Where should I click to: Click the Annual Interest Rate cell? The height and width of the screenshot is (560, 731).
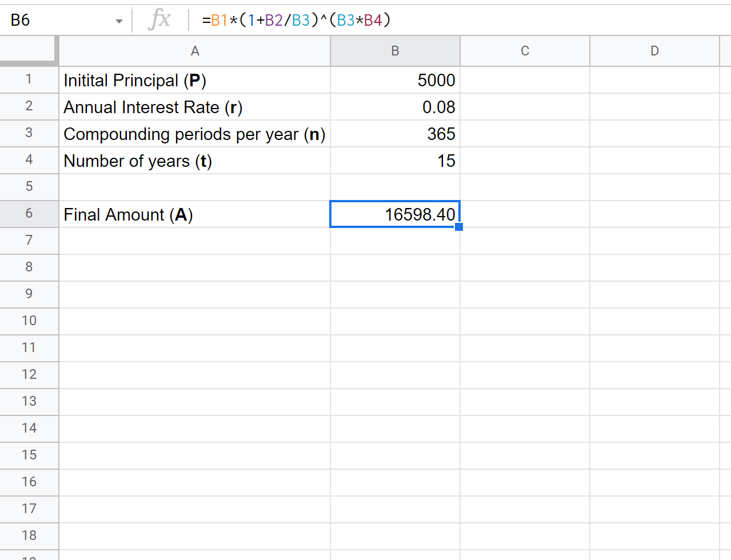click(195, 107)
